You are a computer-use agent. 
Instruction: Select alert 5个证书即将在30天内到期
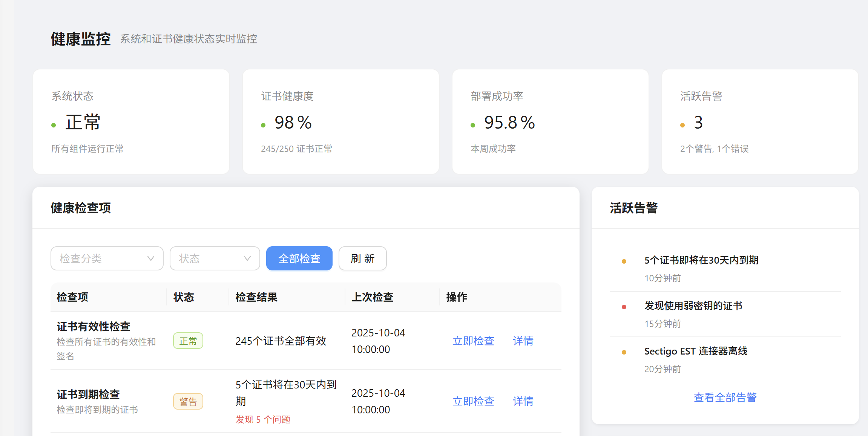click(701, 260)
